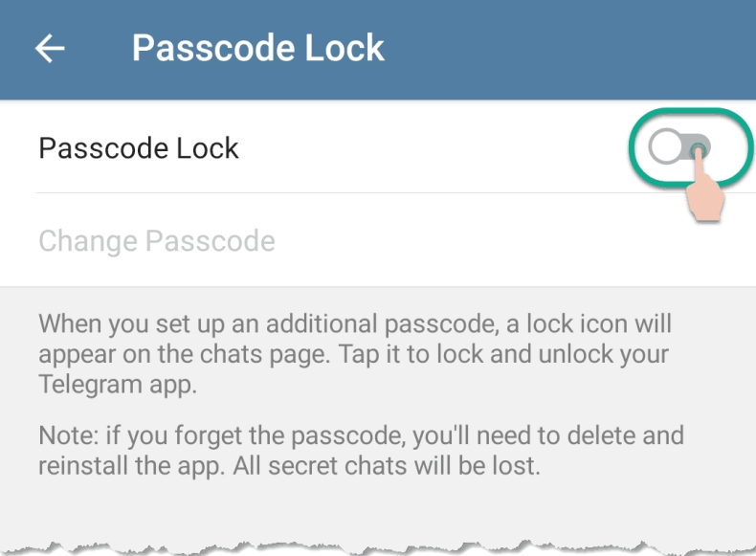This screenshot has height=556, width=756.
Task: Click empty blue header area right of title
Action: 574,49
